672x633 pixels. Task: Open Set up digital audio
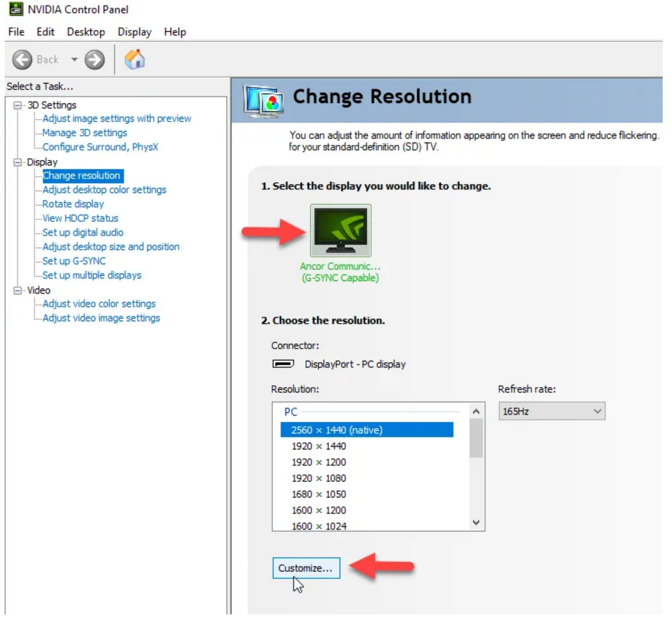tap(83, 233)
